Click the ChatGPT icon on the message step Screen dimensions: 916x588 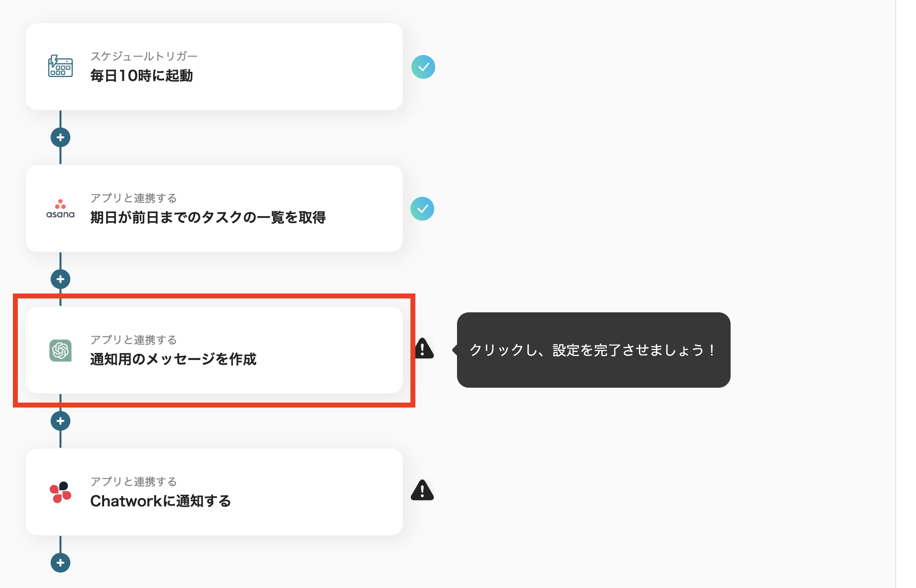pyautogui.click(x=60, y=350)
